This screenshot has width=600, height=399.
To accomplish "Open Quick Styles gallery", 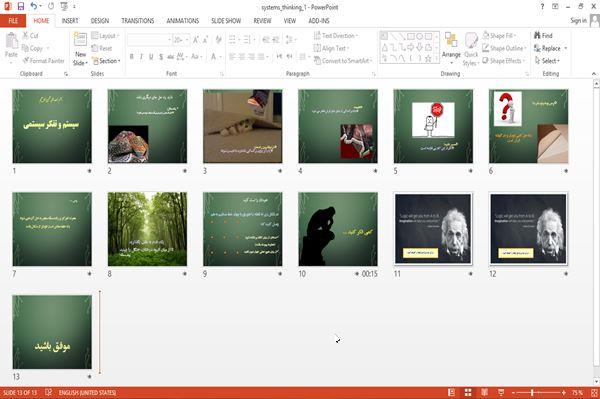I will [471, 49].
